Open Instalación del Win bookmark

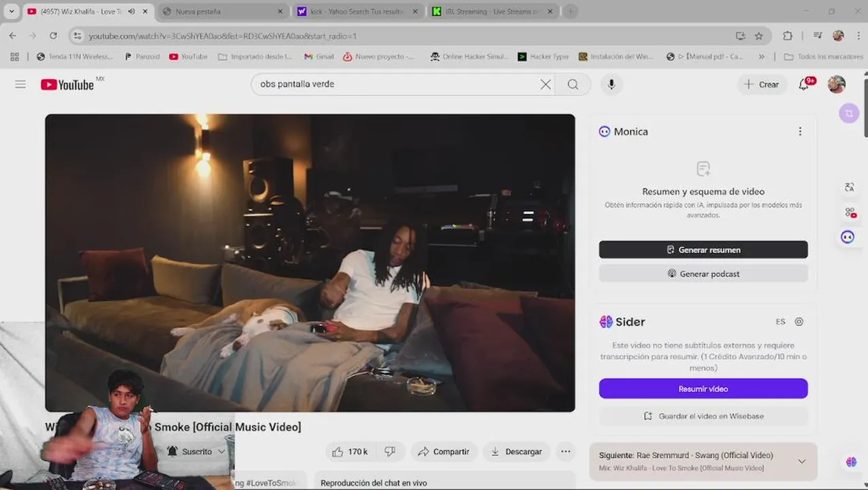pyautogui.click(x=616, y=56)
